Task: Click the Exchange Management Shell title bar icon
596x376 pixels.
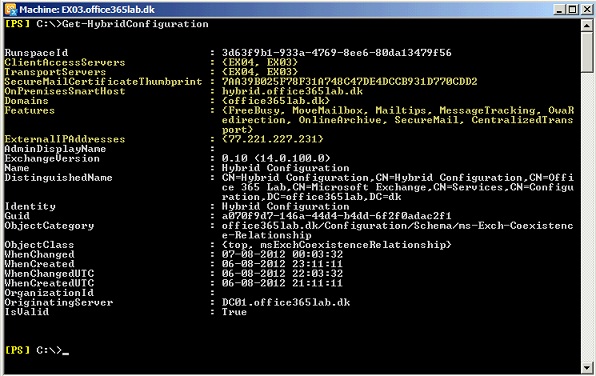Action: (x=11, y=9)
